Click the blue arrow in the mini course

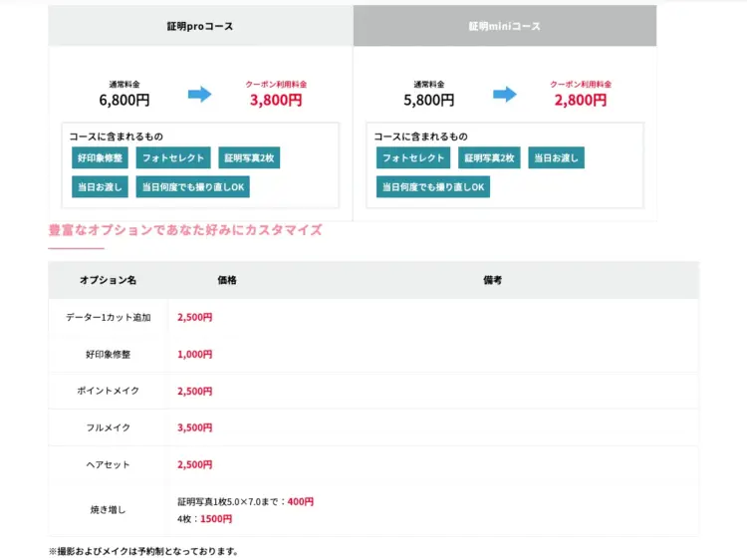(505, 95)
